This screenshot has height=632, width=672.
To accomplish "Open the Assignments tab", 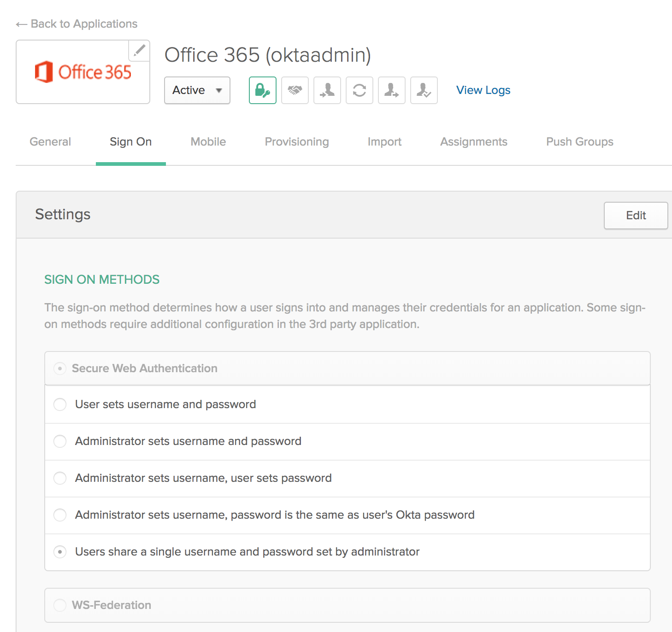I will point(474,142).
